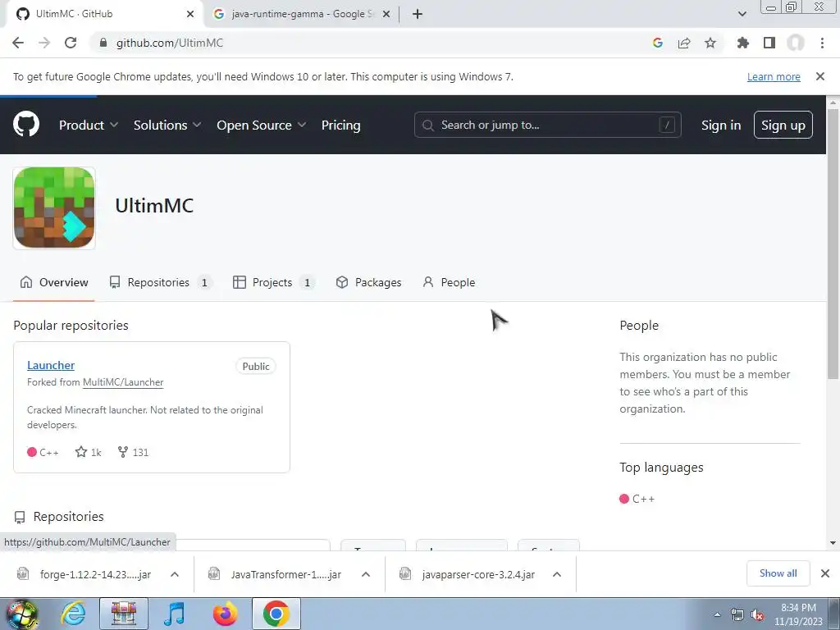Close the java-runtime-gamma Google tab
This screenshot has height=630, width=840.
tap(386, 14)
